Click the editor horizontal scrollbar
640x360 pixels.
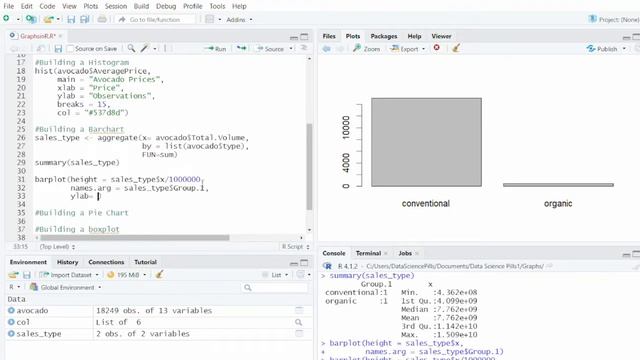click(x=135, y=238)
